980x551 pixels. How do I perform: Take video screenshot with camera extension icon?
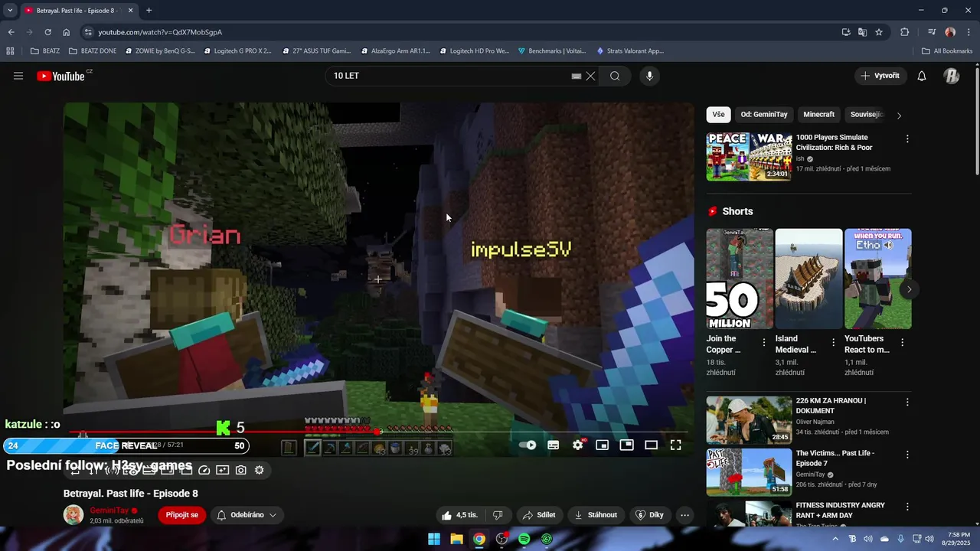tap(241, 470)
